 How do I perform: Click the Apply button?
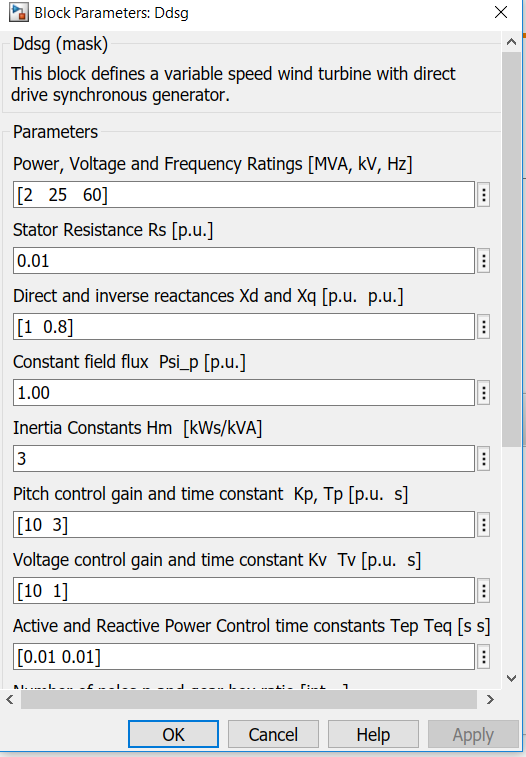[x=473, y=734]
